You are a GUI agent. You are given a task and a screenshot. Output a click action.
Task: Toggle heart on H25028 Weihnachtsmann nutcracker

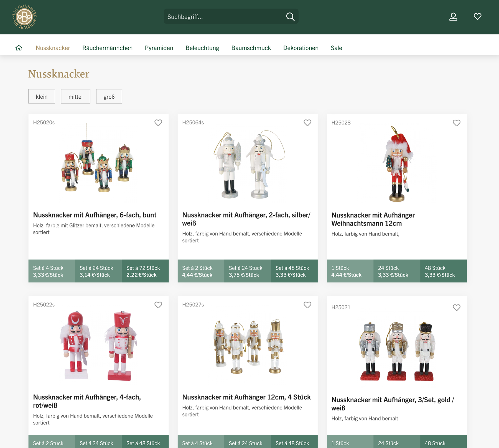456,123
